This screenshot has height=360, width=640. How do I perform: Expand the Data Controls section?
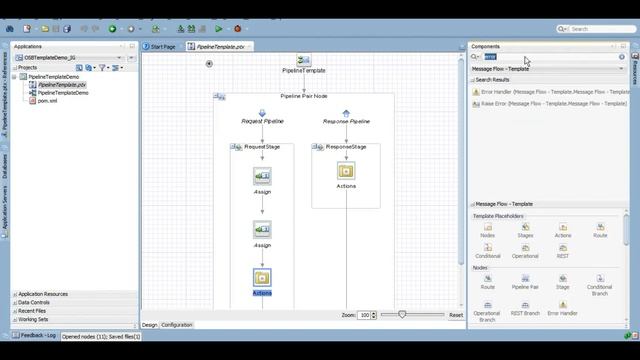15,303
